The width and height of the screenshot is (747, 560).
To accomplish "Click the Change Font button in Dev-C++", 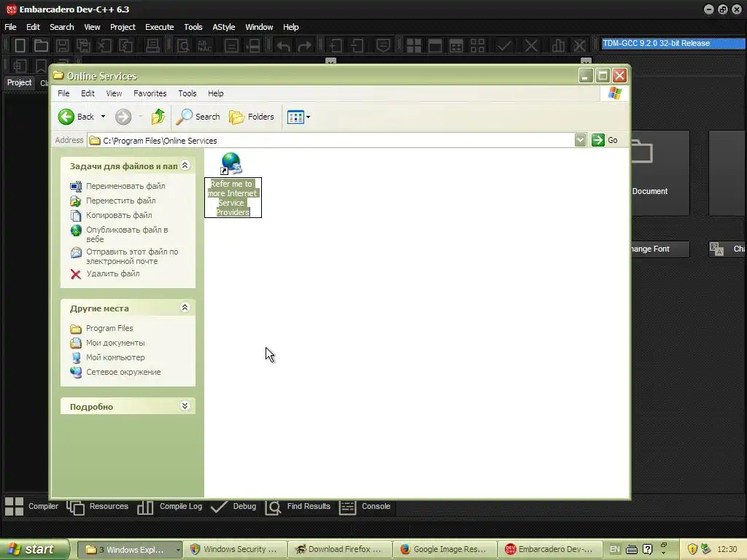I will pyautogui.click(x=660, y=249).
